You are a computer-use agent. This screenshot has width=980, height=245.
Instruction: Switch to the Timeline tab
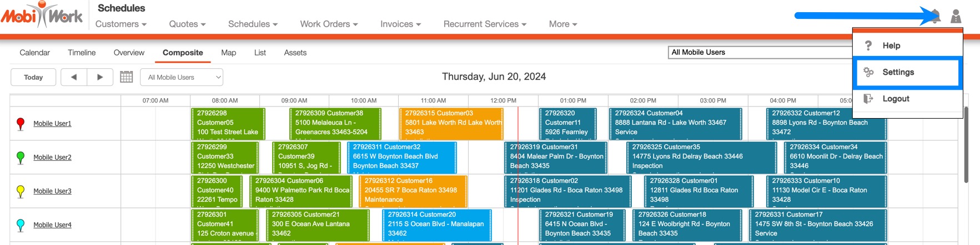pos(82,53)
